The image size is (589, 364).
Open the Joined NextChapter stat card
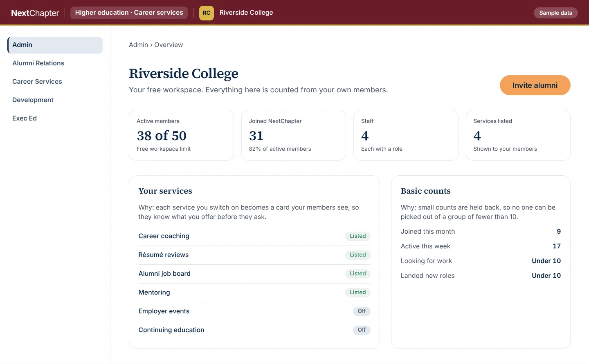[x=294, y=135]
